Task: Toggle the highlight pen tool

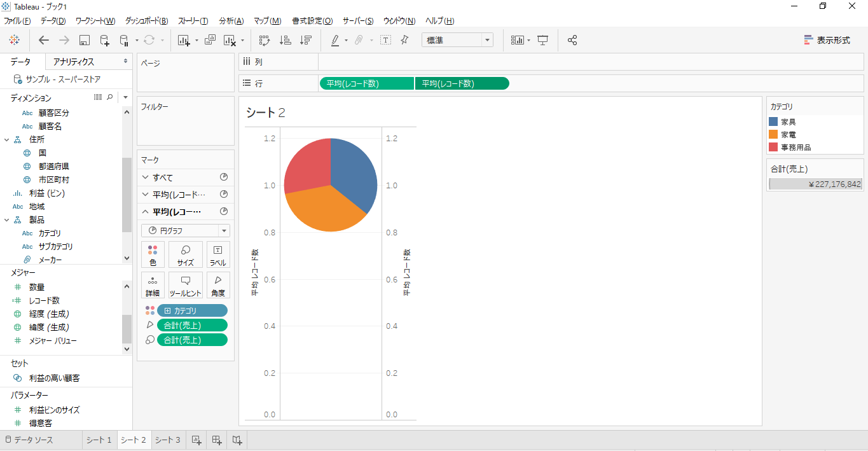Action: tap(335, 40)
